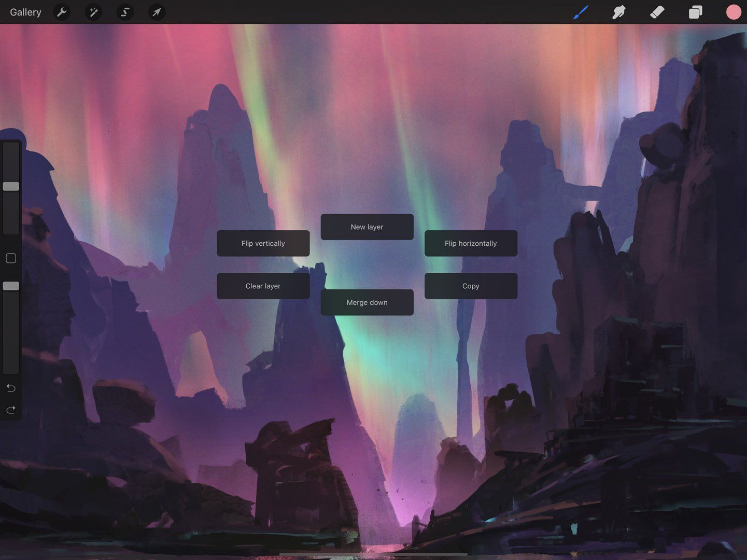The image size is (747, 560).
Task: Choose Clear layer from QuickMenu
Action: tap(263, 286)
